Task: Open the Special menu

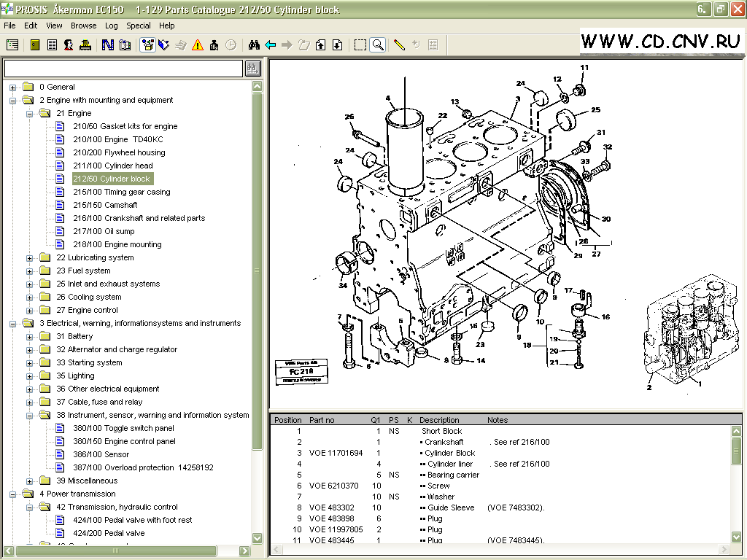Action: pyautogui.click(x=138, y=26)
